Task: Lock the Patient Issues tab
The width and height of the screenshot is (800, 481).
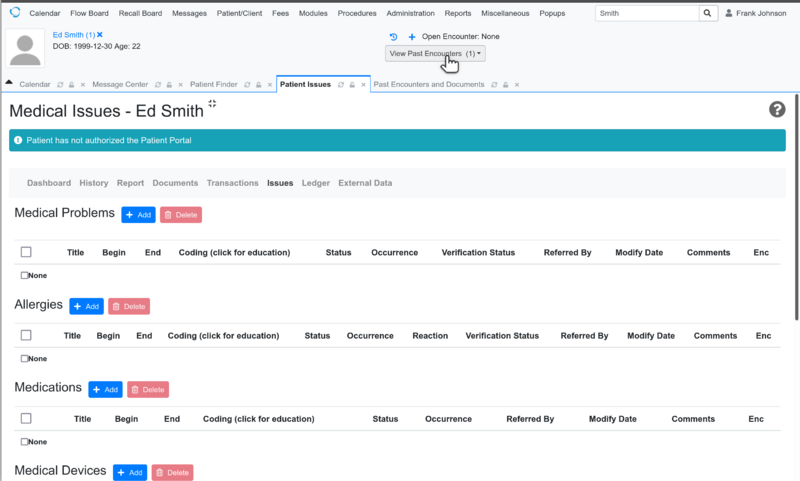Action: 352,85
